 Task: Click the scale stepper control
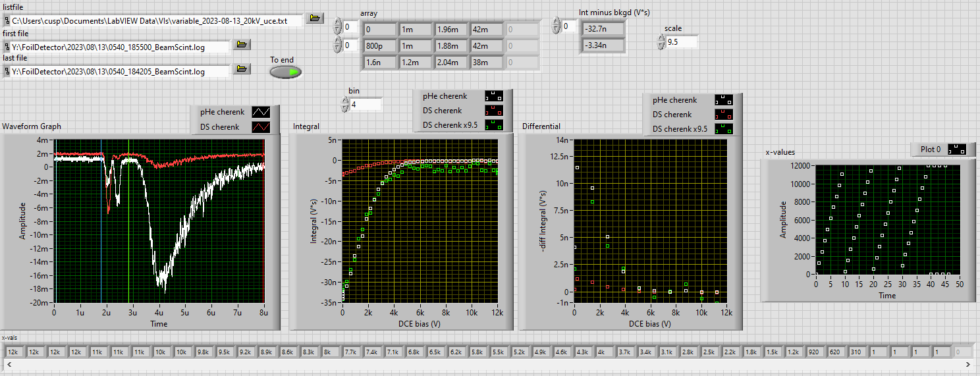(661, 42)
